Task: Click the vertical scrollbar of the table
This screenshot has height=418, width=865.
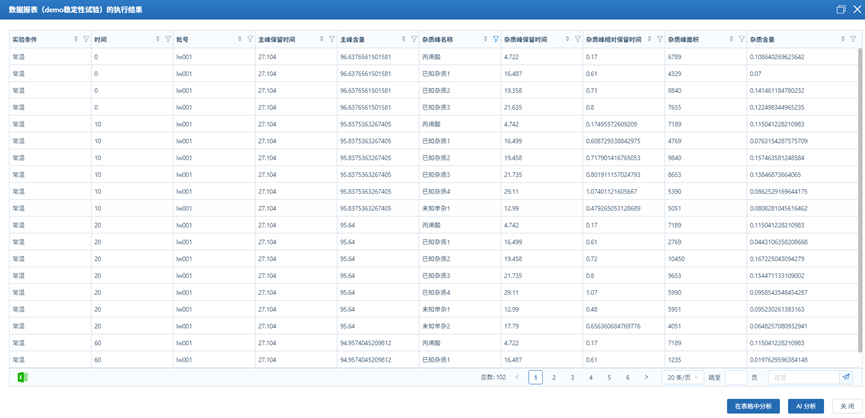Action: click(860, 200)
